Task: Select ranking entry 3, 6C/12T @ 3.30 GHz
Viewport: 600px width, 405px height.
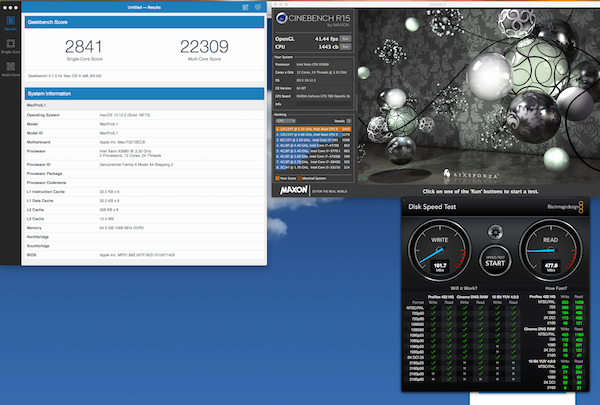Action: 313,140
